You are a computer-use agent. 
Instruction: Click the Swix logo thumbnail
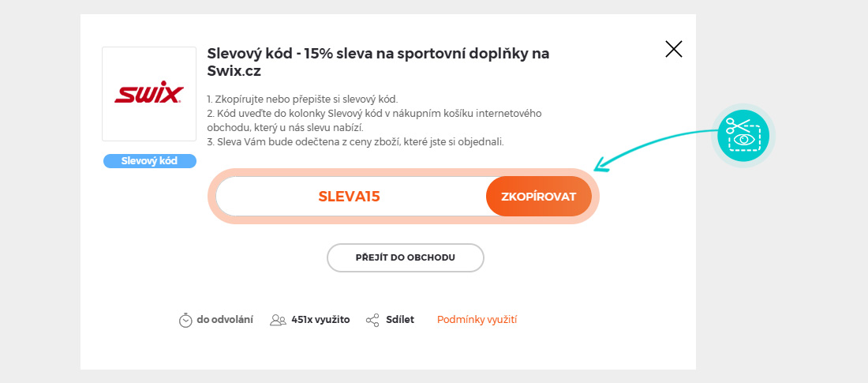(x=149, y=94)
